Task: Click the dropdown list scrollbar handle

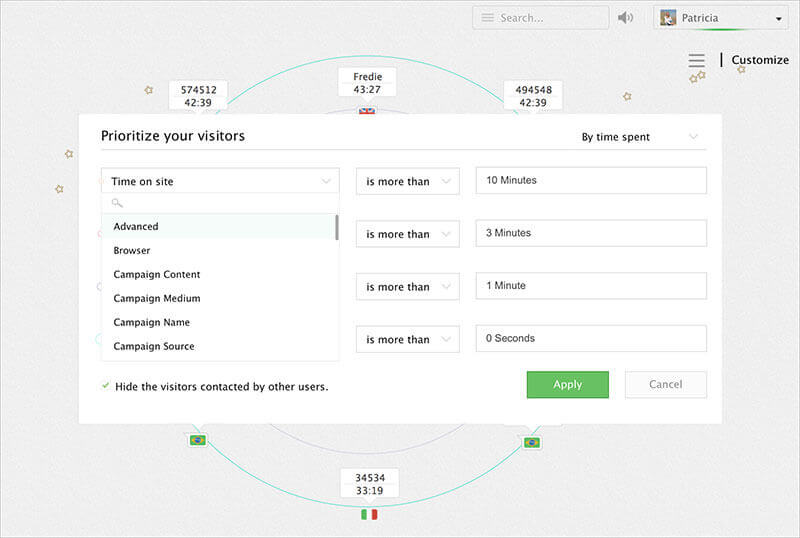Action: click(337, 227)
